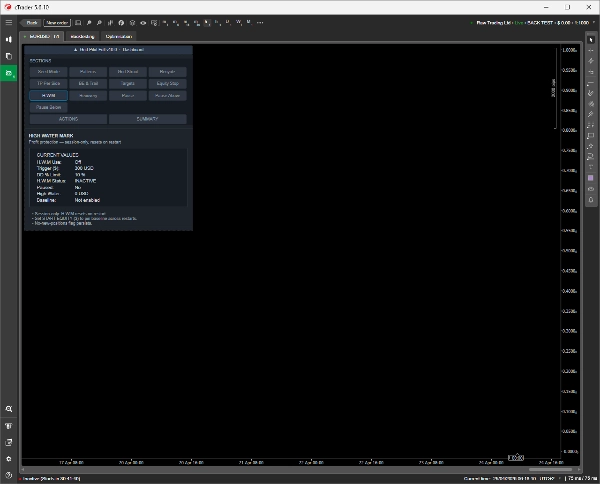Screen dimensions: 600x484
Task: Click the New order button
Action: (57, 23)
